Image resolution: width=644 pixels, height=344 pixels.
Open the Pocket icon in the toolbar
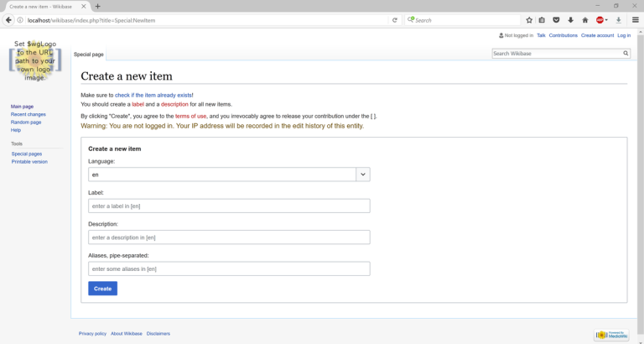pos(555,20)
